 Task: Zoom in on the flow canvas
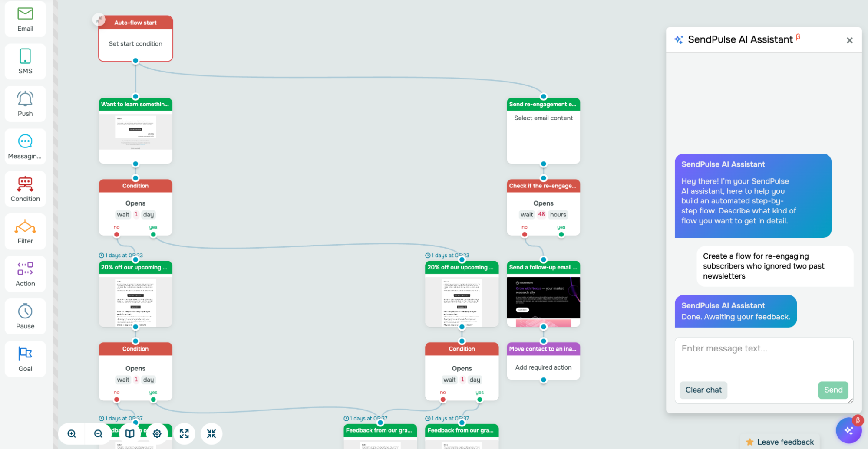coord(71,433)
